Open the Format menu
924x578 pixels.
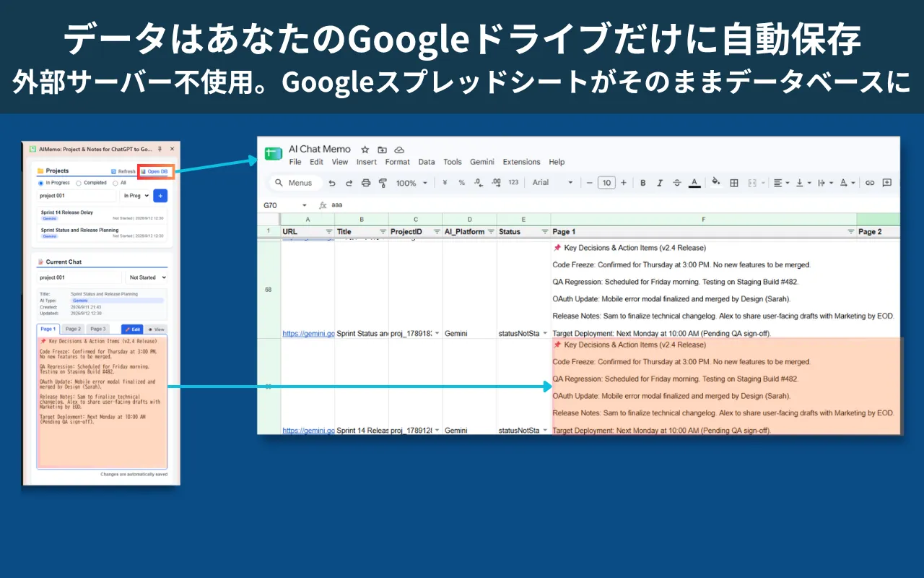coord(397,162)
